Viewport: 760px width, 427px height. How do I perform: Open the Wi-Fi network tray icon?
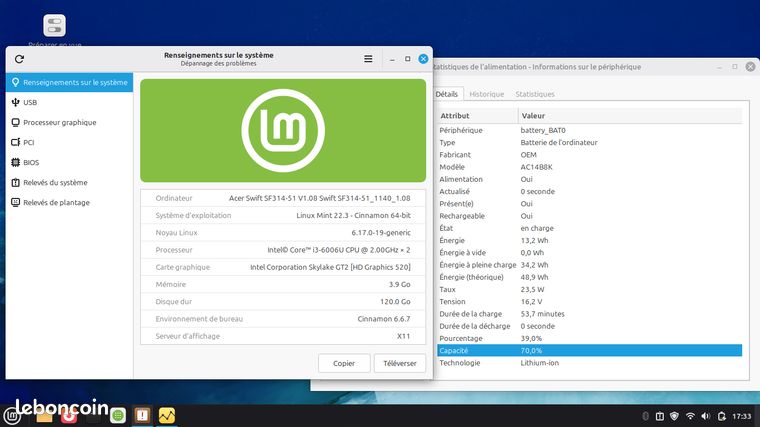pos(690,416)
